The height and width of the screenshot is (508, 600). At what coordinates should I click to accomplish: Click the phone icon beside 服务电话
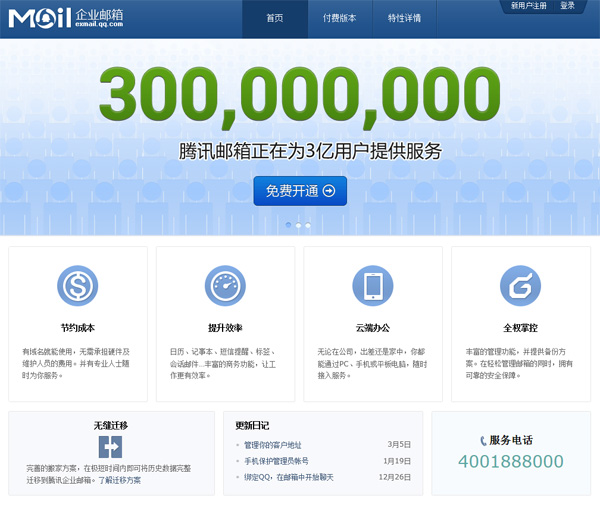click(x=484, y=440)
